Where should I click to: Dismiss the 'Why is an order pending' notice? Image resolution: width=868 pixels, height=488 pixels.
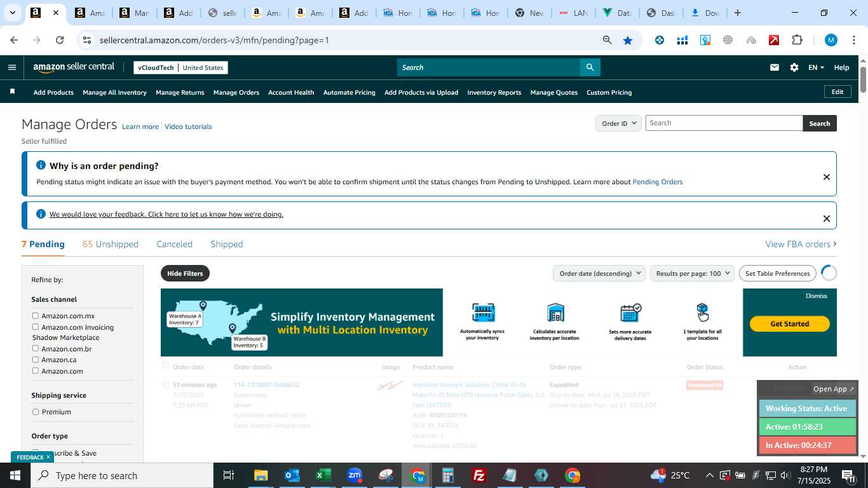(826, 177)
